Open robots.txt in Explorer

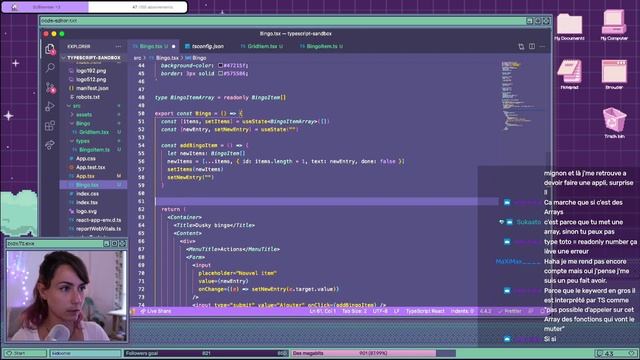point(88,97)
